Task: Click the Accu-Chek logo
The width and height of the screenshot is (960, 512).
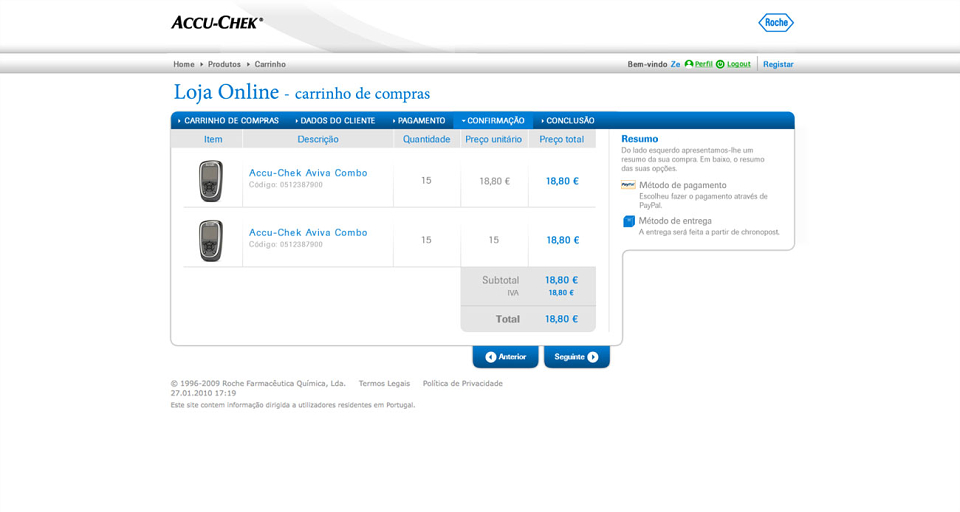Action: point(217,23)
